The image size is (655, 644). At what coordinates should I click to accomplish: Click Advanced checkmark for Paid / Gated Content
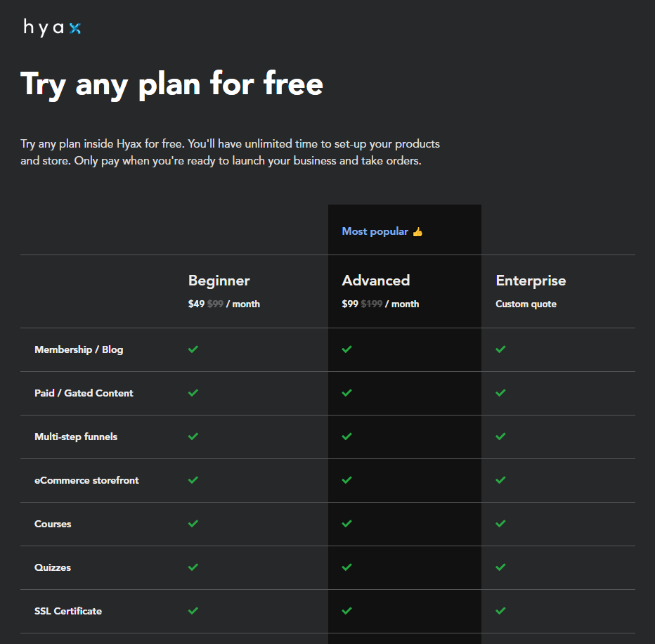[346, 393]
